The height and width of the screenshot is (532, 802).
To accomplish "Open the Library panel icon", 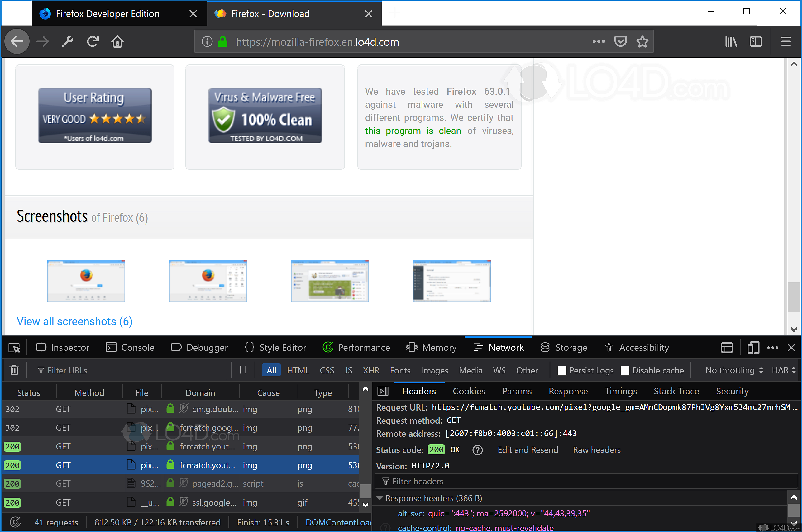I will (x=731, y=42).
